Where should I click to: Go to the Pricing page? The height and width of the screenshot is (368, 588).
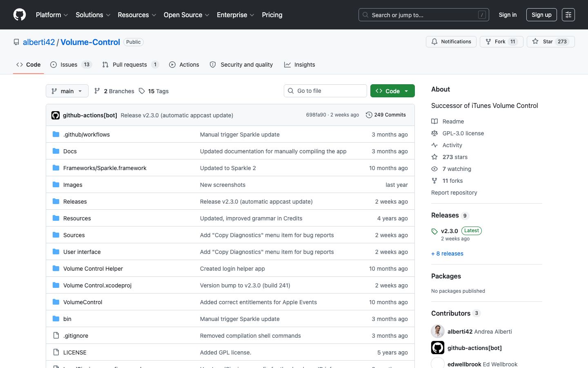tap(272, 15)
